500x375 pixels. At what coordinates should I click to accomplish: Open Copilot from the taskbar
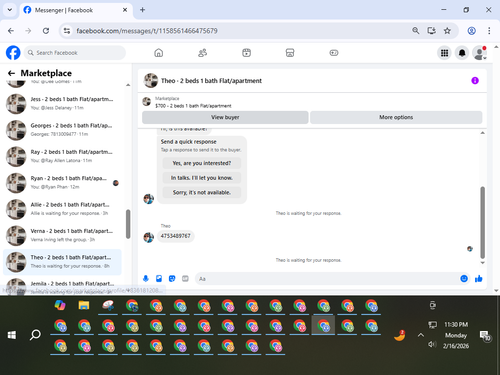tap(60, 305)
